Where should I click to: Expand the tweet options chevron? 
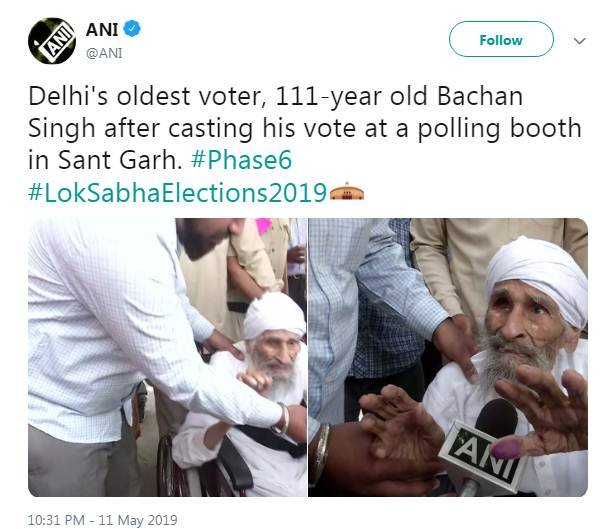pyautogui.click(x=578, y=41)
